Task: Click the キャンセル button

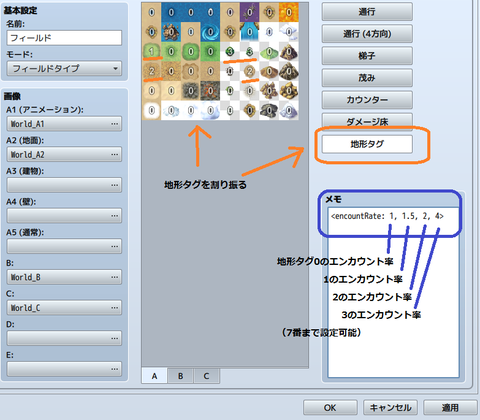Action: pos(390,408)
